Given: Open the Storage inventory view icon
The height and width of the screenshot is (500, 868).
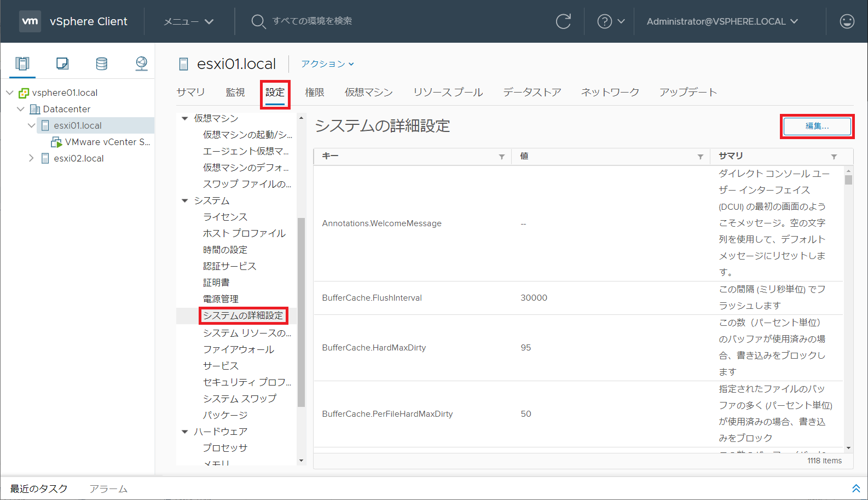Looking at the screenshot, I should click(x=102, y=64).
